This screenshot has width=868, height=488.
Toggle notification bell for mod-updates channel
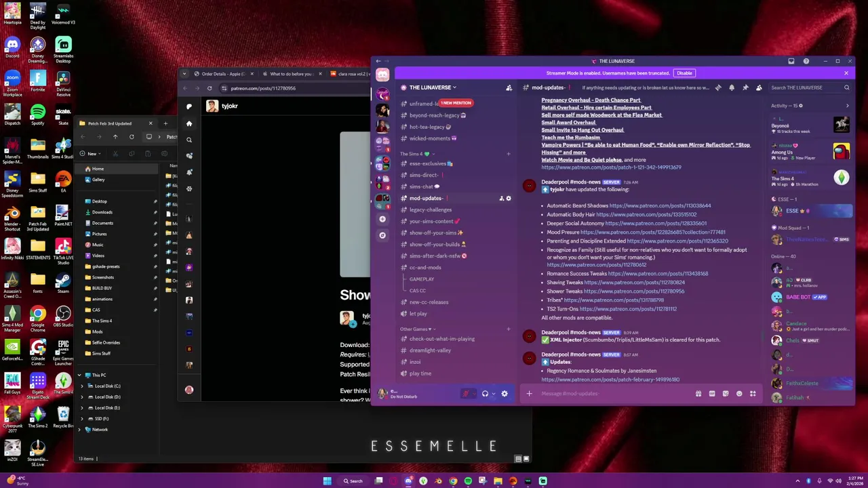click(x=732, y=87)
